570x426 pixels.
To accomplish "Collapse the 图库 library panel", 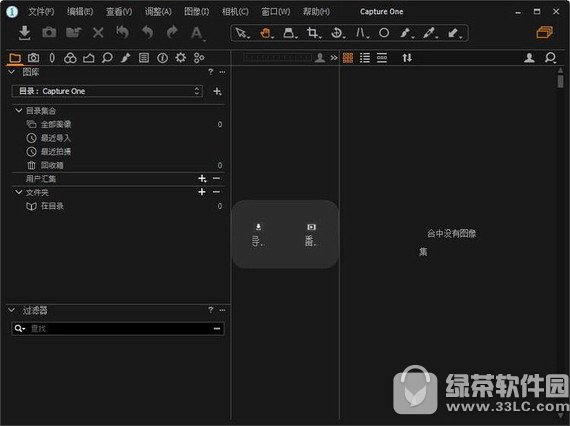I will point(12,72).
